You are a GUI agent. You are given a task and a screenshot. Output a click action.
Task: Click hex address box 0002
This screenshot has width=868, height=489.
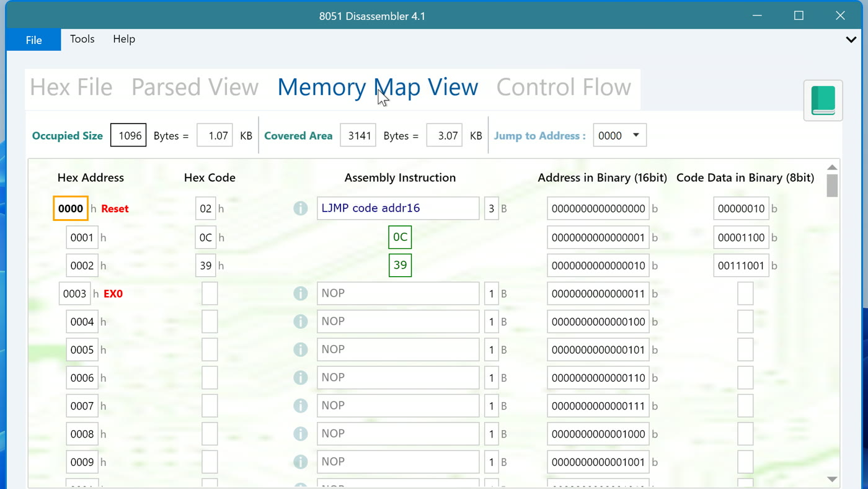click(82, 266)
